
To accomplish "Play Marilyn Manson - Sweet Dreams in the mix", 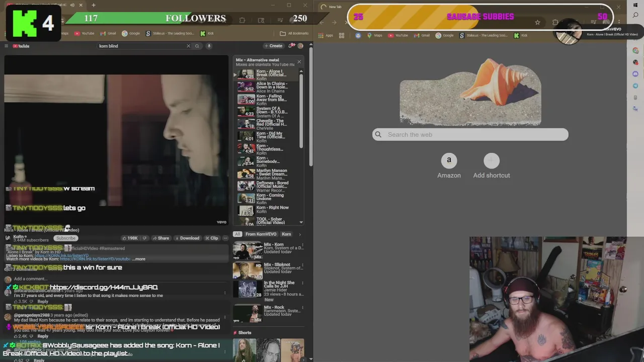I will tap(267, 174).
